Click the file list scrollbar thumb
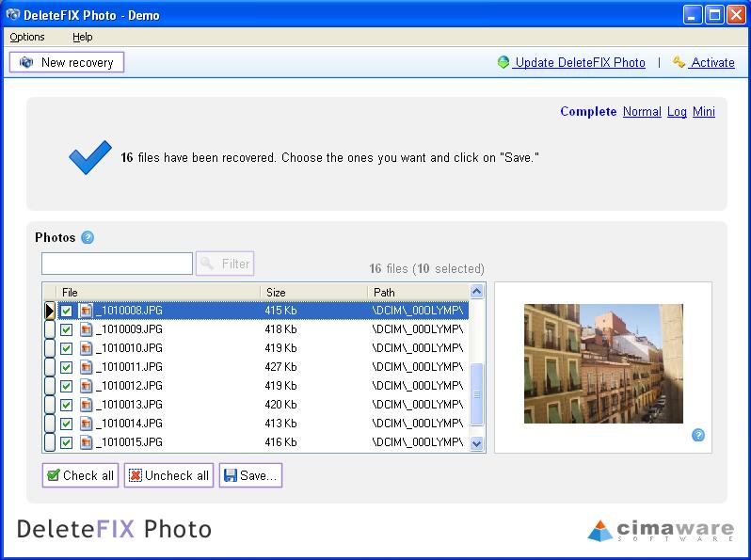This screenshot has height=560, width=751. 476,394
